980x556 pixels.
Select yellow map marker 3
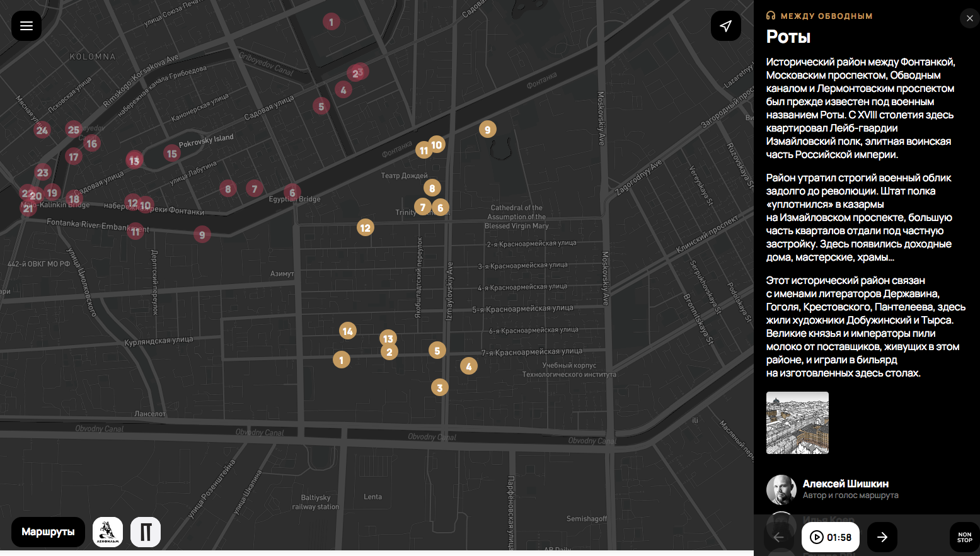(x=440, y=388)
